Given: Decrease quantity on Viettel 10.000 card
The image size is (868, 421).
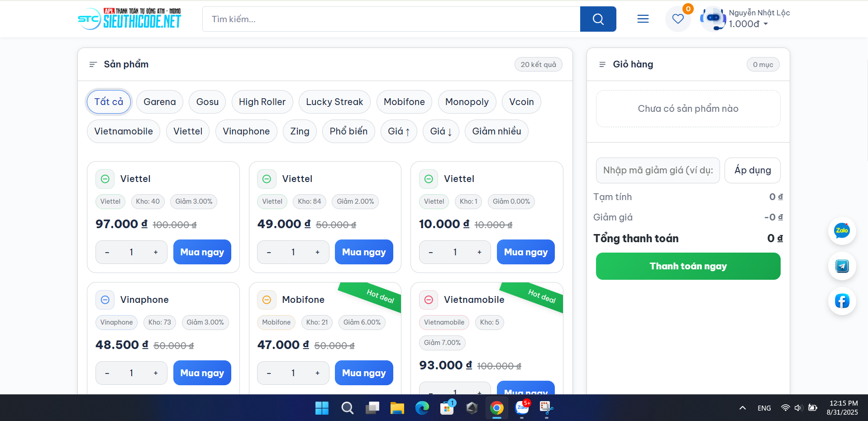Looking at the screenshot, I should (431, 252).
